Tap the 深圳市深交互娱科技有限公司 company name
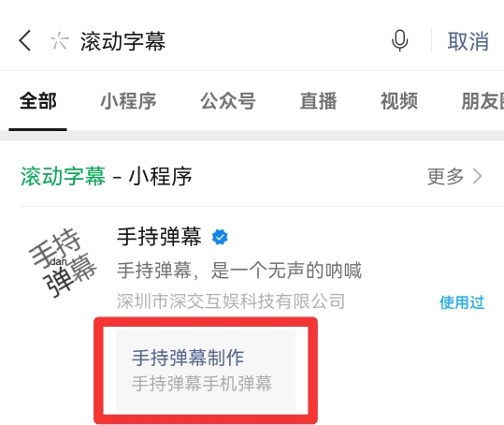The height and width of the screenshot is (425, 504). pos(231,301)
